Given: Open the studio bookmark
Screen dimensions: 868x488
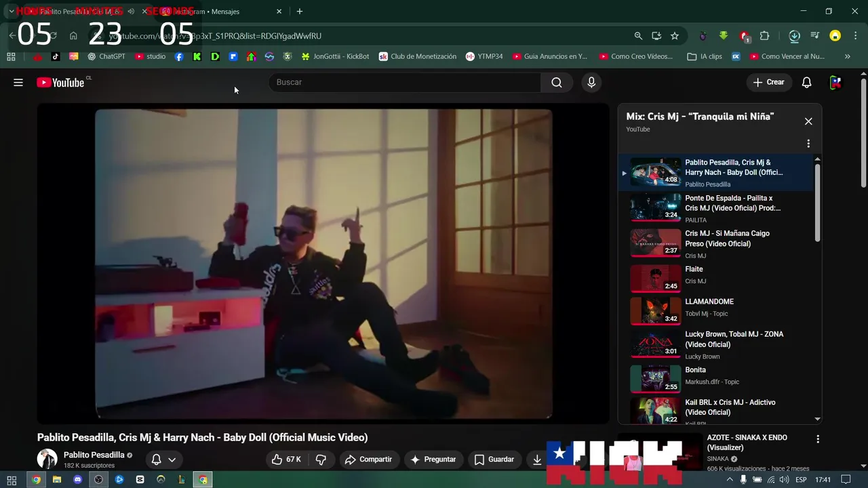Looking at the screenshot, I should point(150,57).
